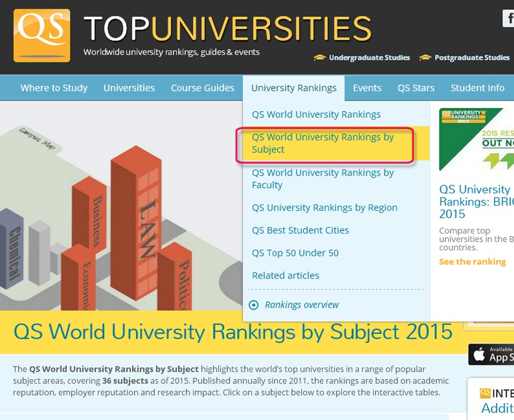Viewport: 514px width, 420px height.
Task: Open QS University Rankings by Region
Action: (324, 208)
